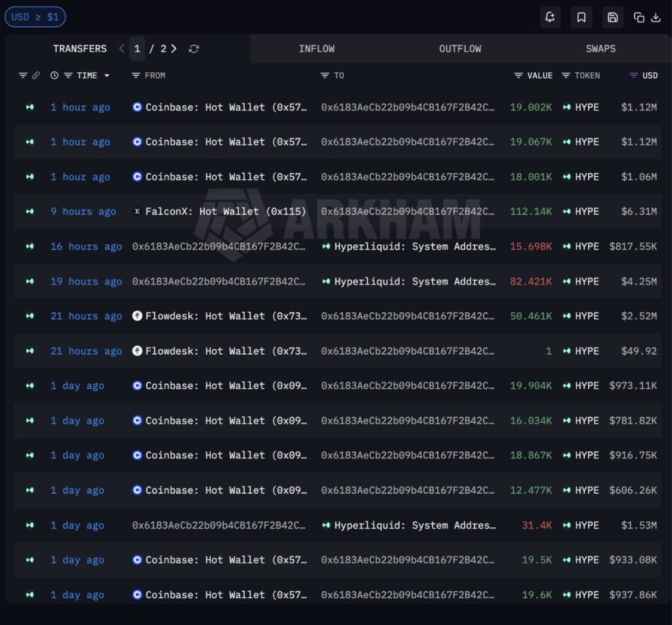Click the "9 hours ago" timestamp

(83, 211)
